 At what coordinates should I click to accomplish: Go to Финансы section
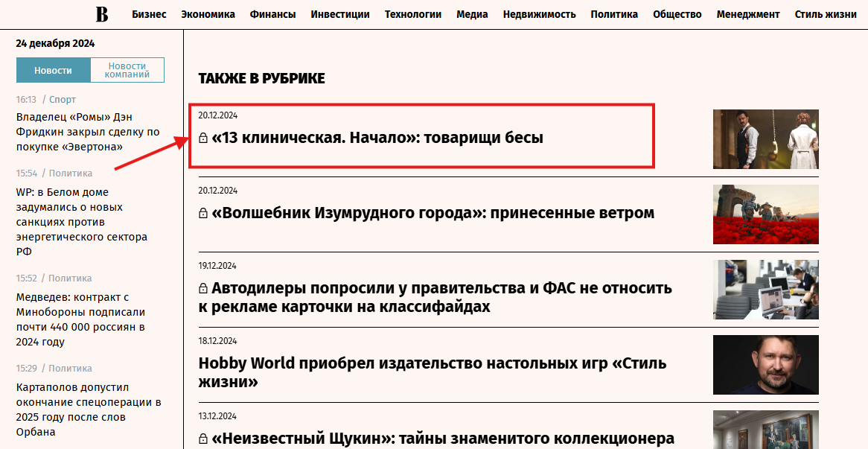272,14
